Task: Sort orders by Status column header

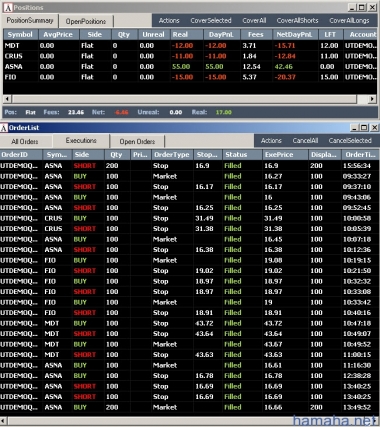Action: click(x=242, y=155)
